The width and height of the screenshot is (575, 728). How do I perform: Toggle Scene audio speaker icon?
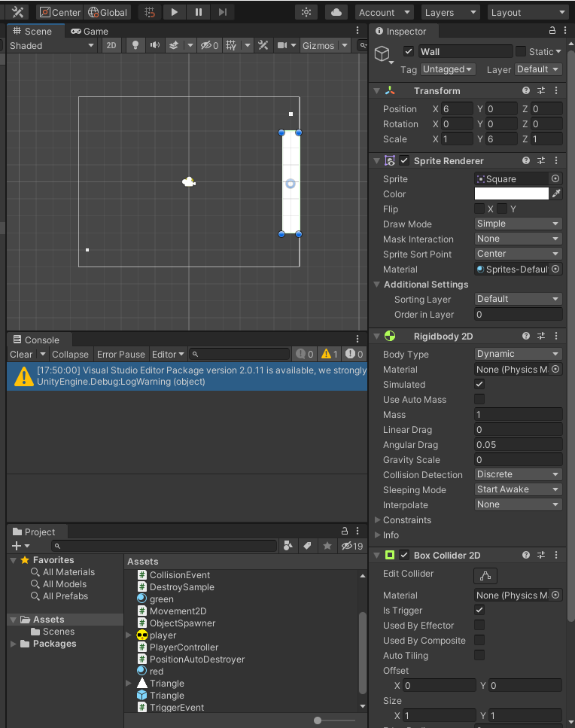point(155,45)
